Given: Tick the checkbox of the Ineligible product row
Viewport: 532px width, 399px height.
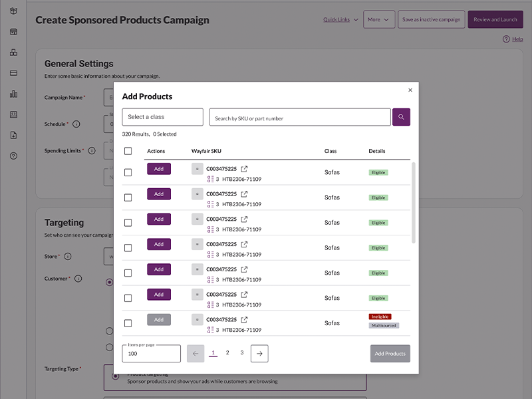Looking at the screenshot, I should click(x=128, y=323).
